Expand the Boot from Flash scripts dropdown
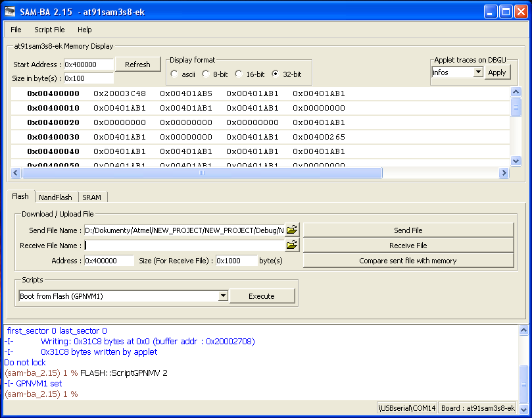 click(223, 296)
